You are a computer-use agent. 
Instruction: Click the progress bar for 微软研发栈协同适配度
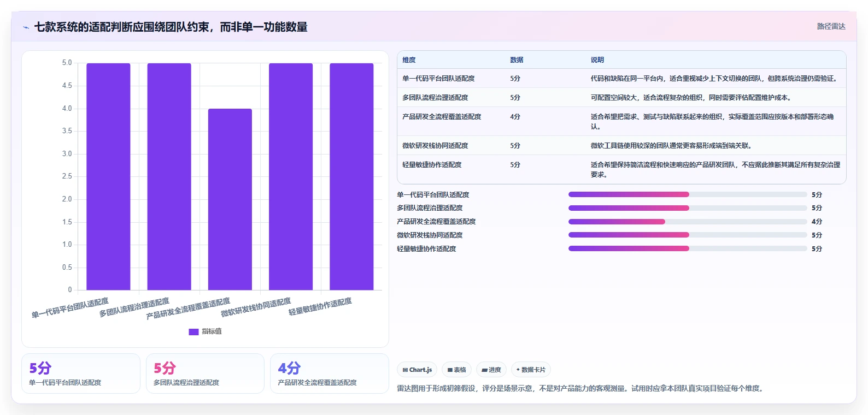(x=688, y=235)
